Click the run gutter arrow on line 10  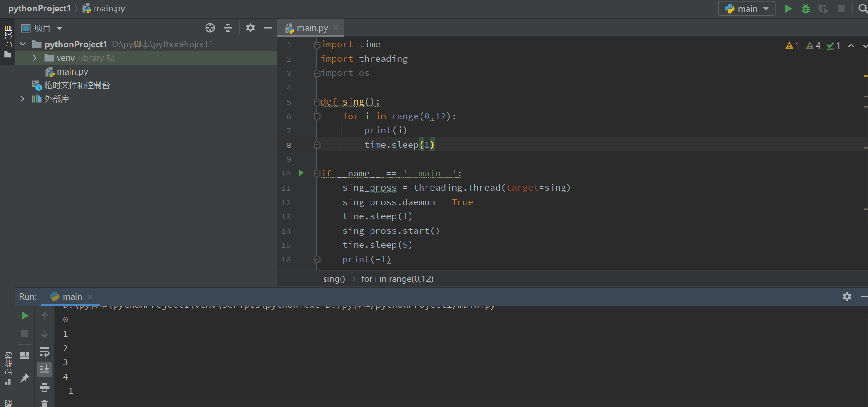301,173
